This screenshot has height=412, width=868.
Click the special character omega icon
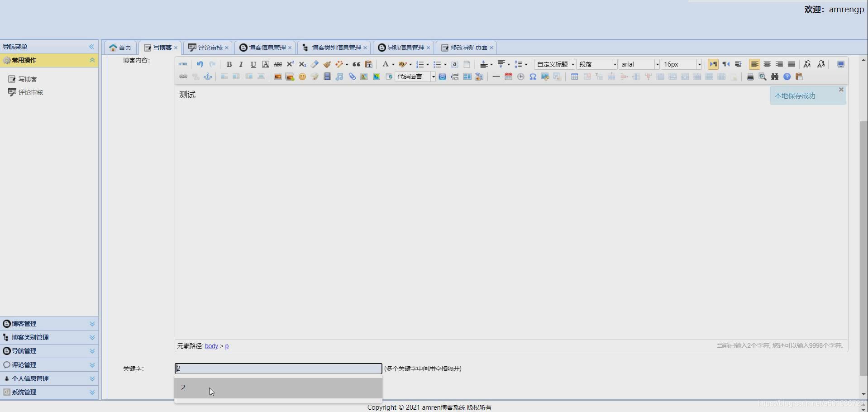coord(533,77)
